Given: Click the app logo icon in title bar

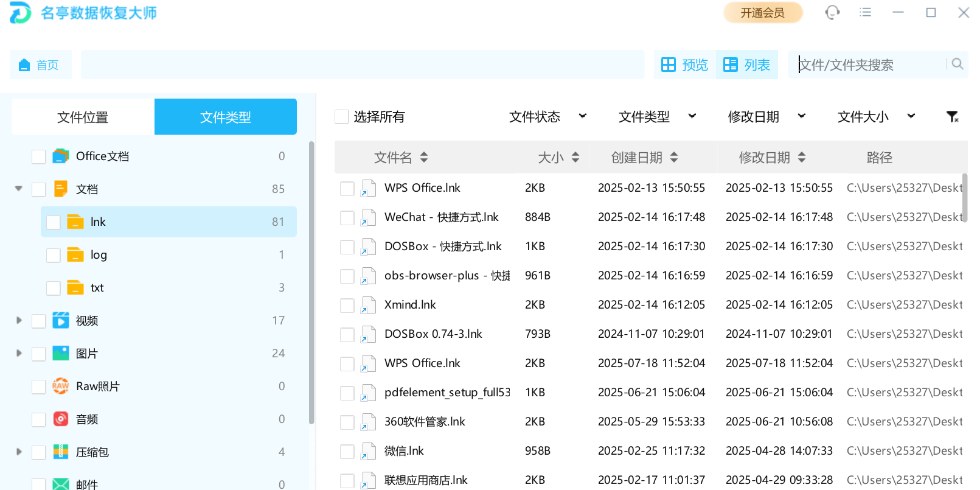Looking at the screenshot, I should (x=20, y=12).
